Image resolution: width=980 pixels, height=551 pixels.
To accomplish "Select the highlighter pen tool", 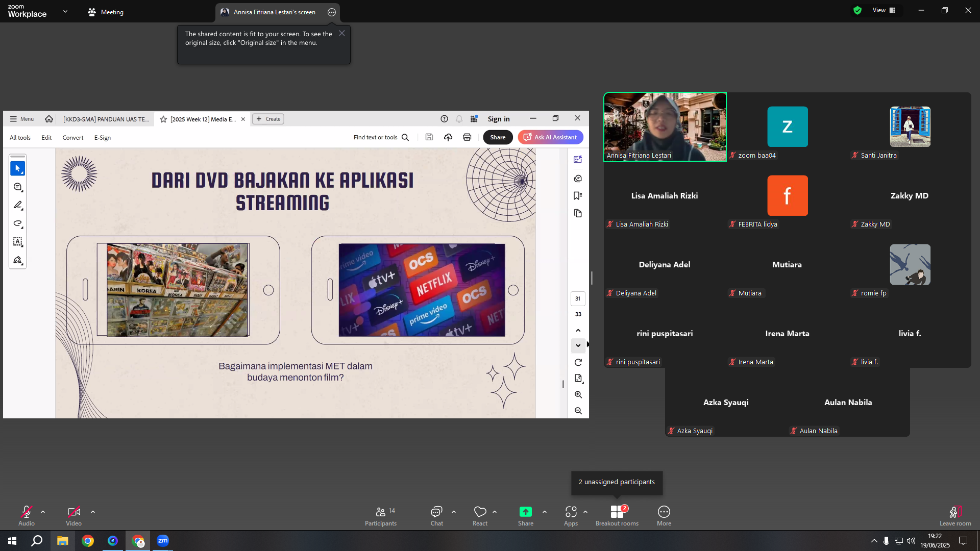I will [18, 205].
